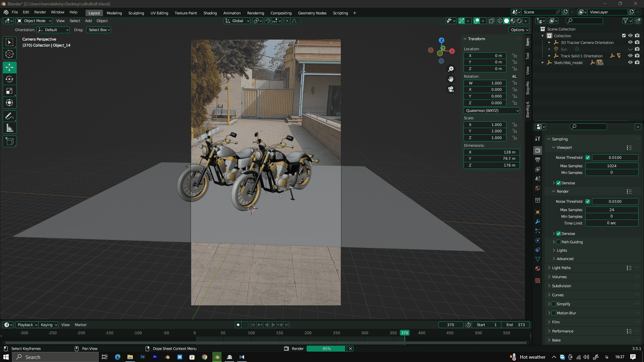Open the View Layer properties tab
Image resolution: width=644 pixels, height=362 pixels.
[538, 169]
